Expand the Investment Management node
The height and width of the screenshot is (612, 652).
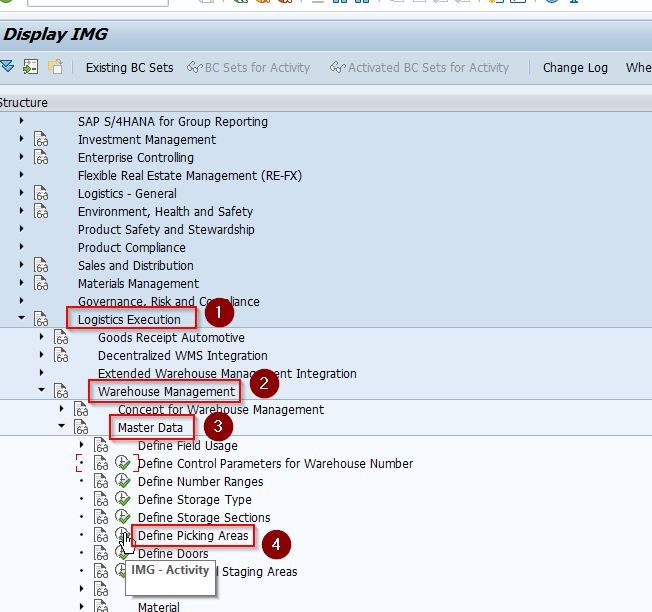(22, 139)
